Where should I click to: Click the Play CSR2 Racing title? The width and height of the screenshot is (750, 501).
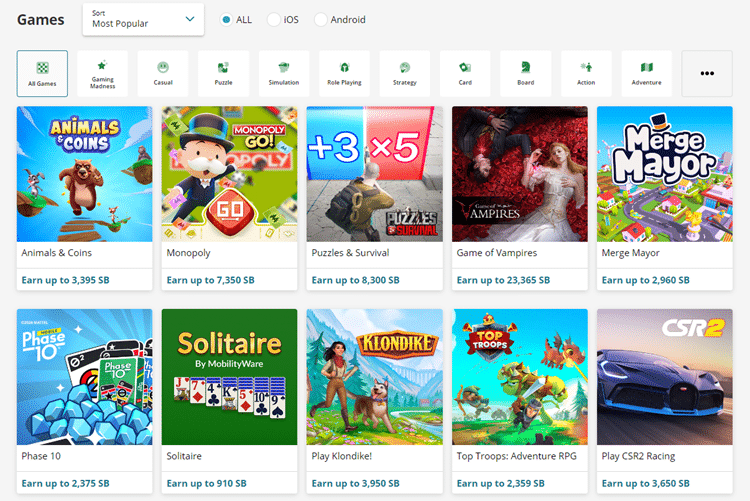[x=639, y=456]
